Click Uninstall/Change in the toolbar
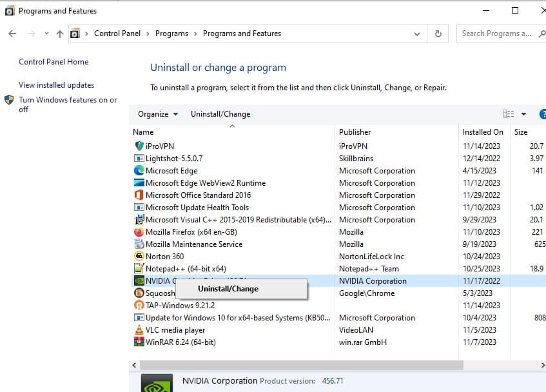Image resolution: width=546 pixels, height=392 pixels. [220, 114]
